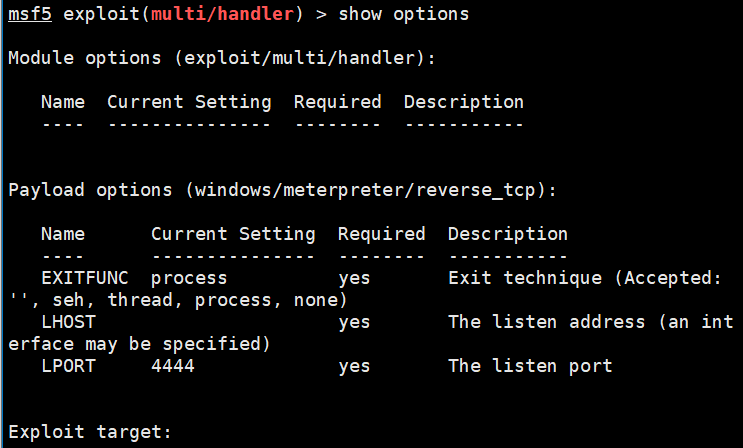743x448 pixels.
Task: Click the module 'Description' column header
Action: (463, 102)
